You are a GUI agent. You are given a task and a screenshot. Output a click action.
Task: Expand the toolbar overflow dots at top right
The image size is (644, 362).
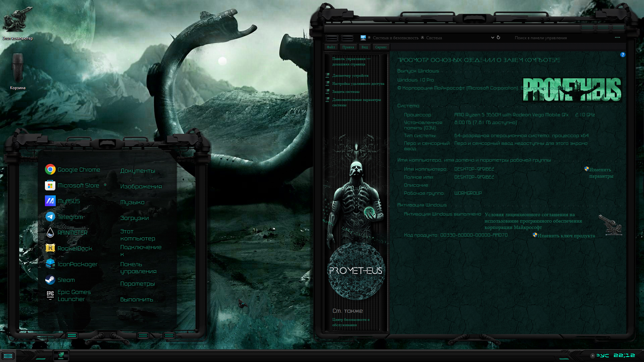617,38
